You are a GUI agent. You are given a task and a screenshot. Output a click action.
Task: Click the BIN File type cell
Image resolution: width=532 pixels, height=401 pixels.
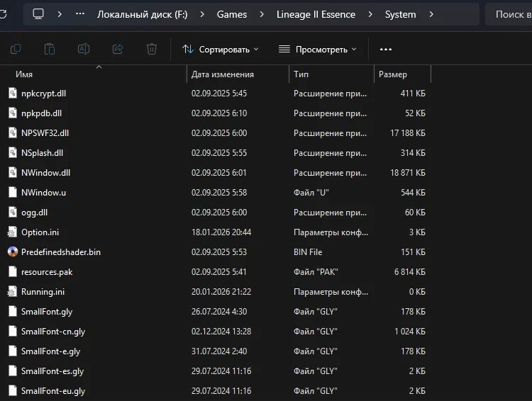[x=308, y=252]
